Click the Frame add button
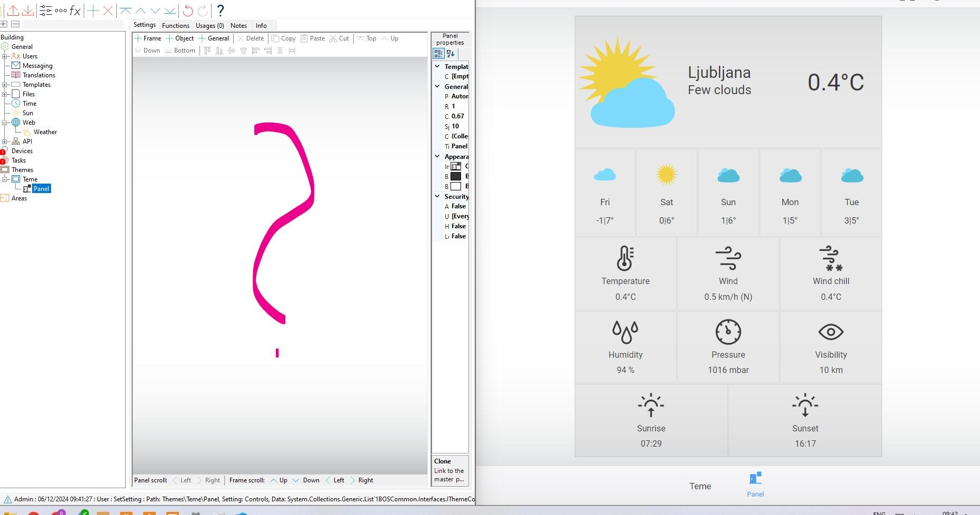 click(148, 38)
